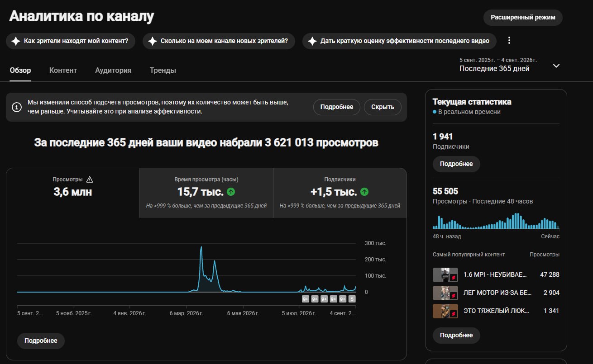Click the video title 'ЭТО ТЯЖЕЛЫЙ ЛЮК...'

click(497, 311)
